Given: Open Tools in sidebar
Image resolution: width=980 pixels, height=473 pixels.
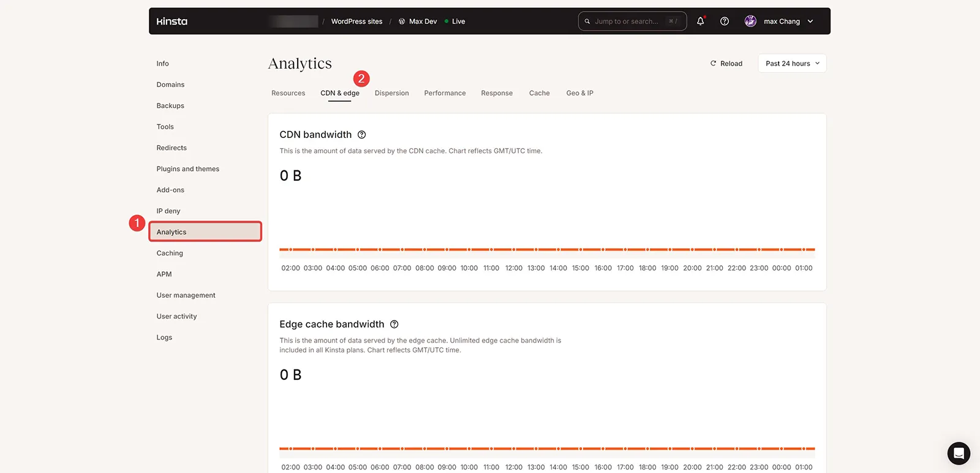Looking at the screenshot, I should [x=165, y=127].
